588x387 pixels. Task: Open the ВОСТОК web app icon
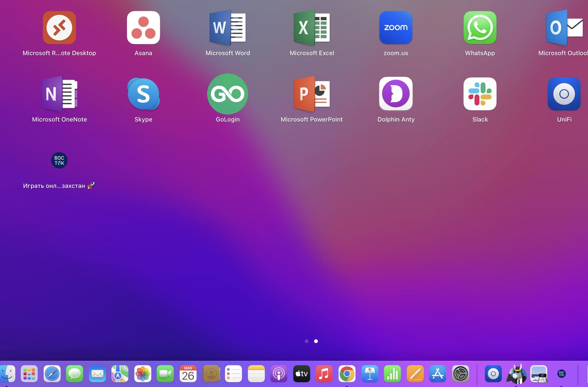click(59, 160)
